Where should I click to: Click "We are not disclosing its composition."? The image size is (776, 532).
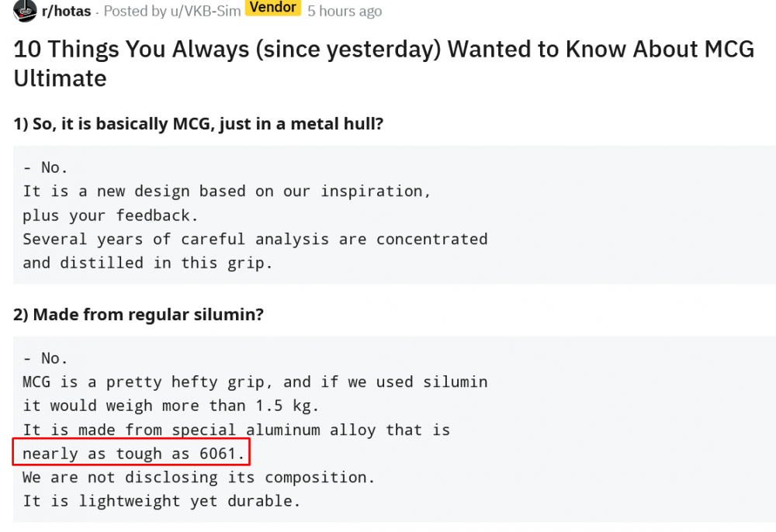click(x=199, y=477)
